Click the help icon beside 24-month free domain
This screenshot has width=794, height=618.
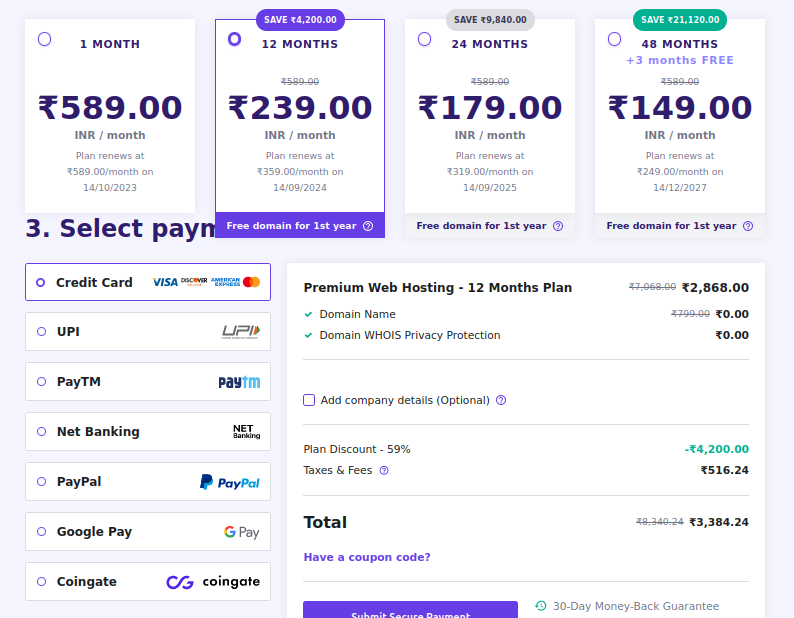click(x=558, y=226)
